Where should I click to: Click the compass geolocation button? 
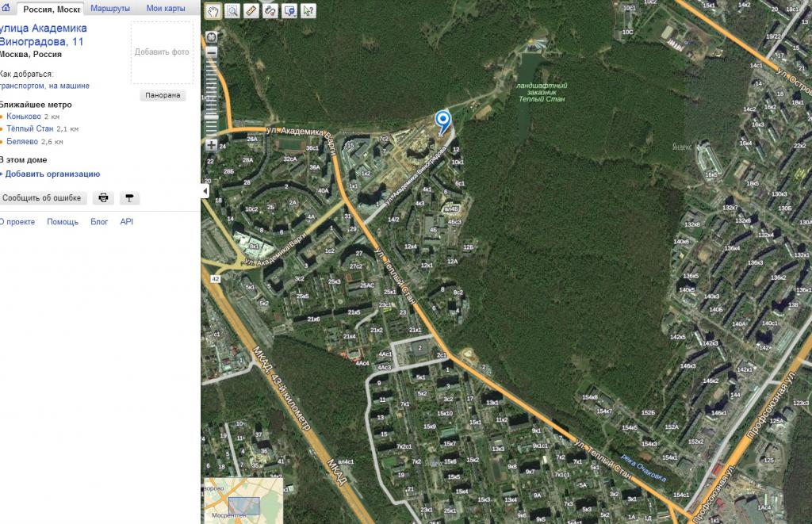tap(211, 36)
